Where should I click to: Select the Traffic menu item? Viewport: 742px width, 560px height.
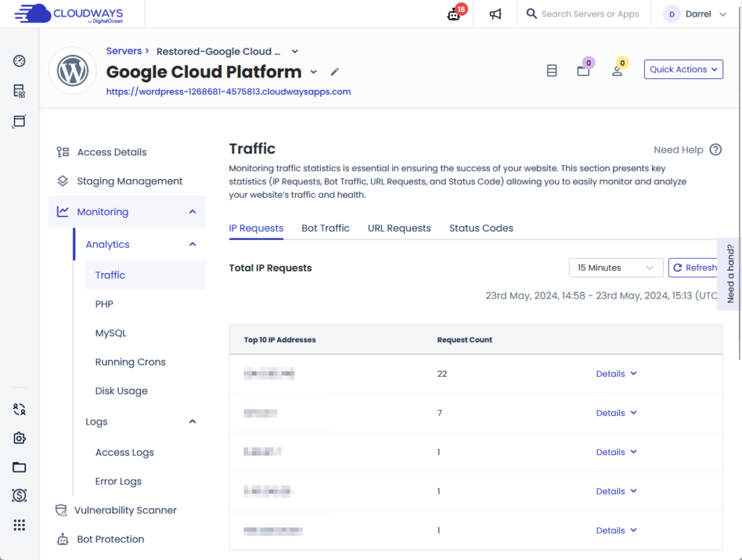pos(146,275)
